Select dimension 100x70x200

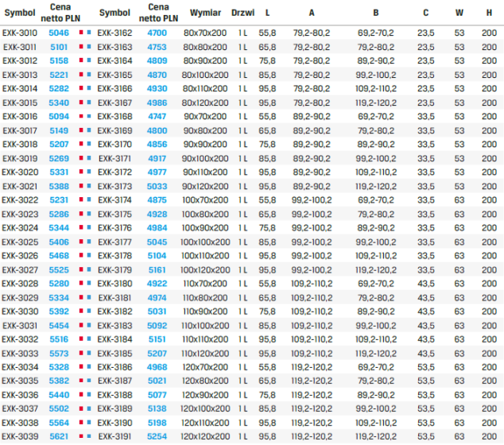205,199
